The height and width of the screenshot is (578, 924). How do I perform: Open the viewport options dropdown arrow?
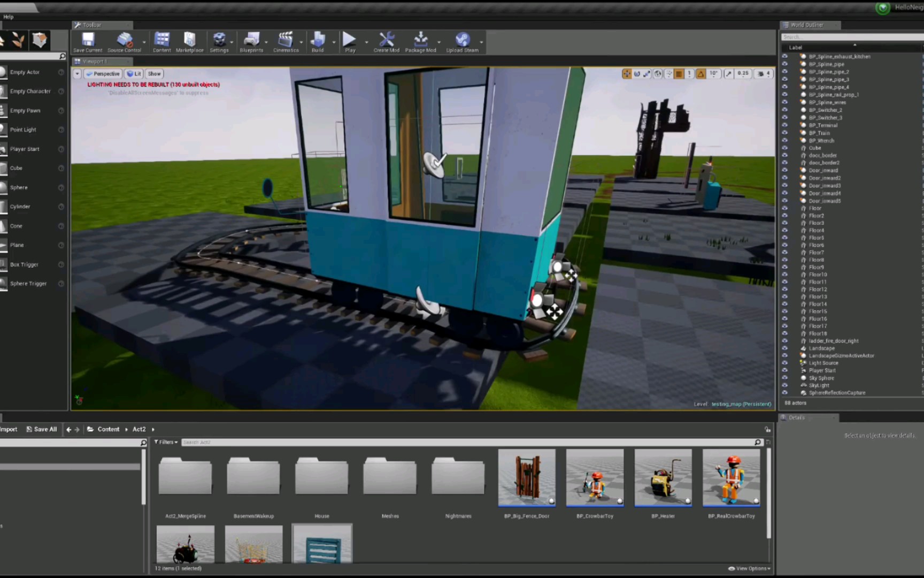[77, 74]
